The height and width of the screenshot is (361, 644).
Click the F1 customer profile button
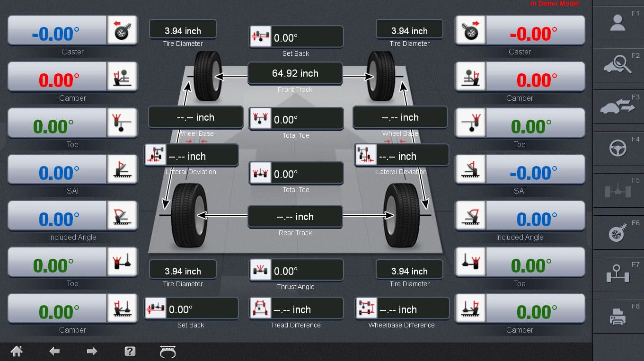(618, 22)
